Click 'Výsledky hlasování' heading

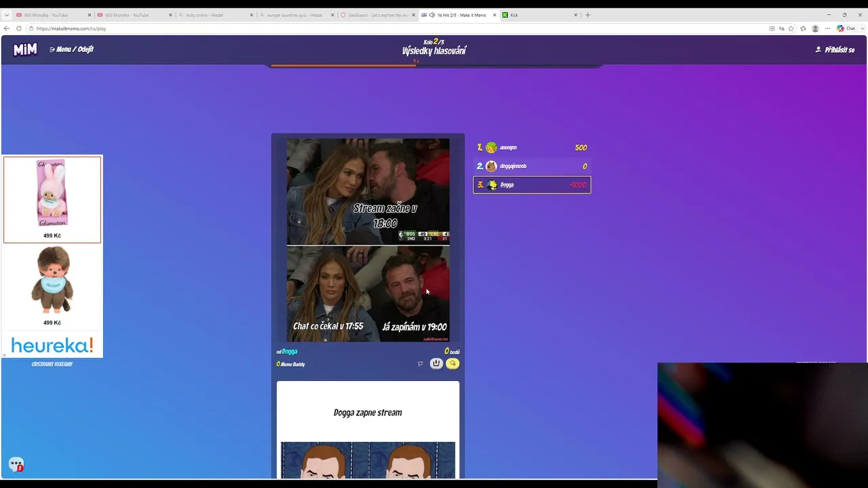pyautogui.click(x=434, y=51)
